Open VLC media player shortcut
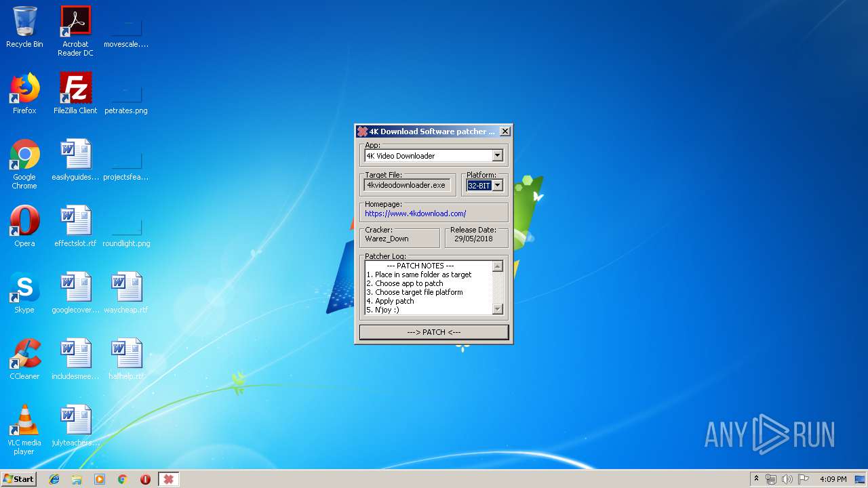868x488 pixels. pyautogui.click(x=24, y=430)
